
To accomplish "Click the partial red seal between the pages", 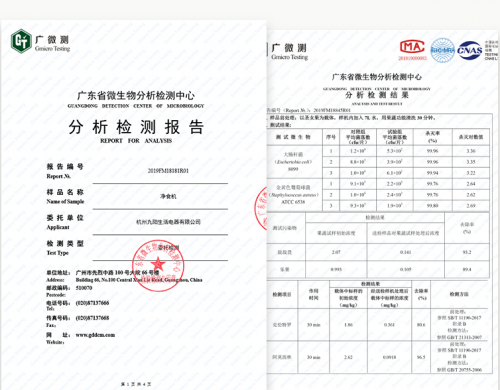I will (x=261, y=208).
